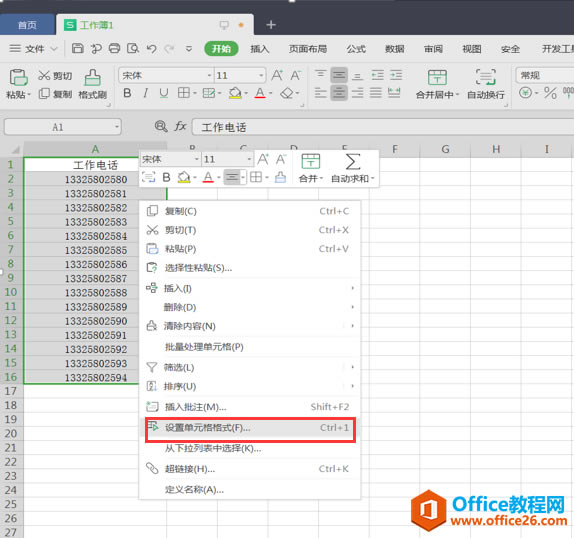
Task: Select the Format Painter (格式刷) tool
Action: (93, 84)
